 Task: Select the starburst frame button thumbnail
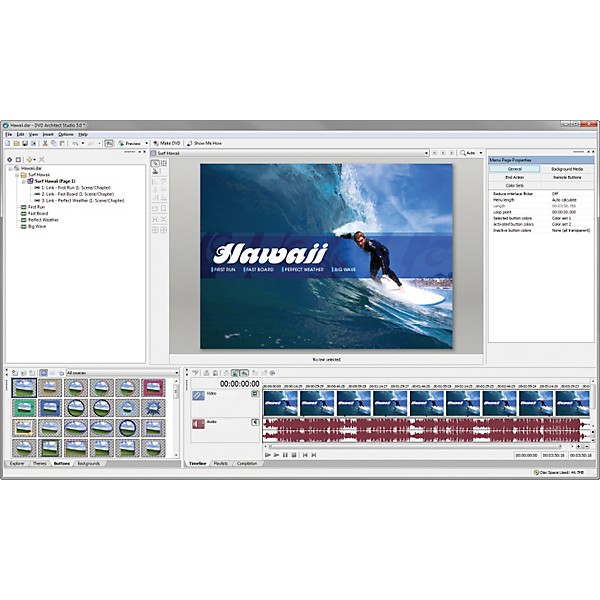click(153, 408)
